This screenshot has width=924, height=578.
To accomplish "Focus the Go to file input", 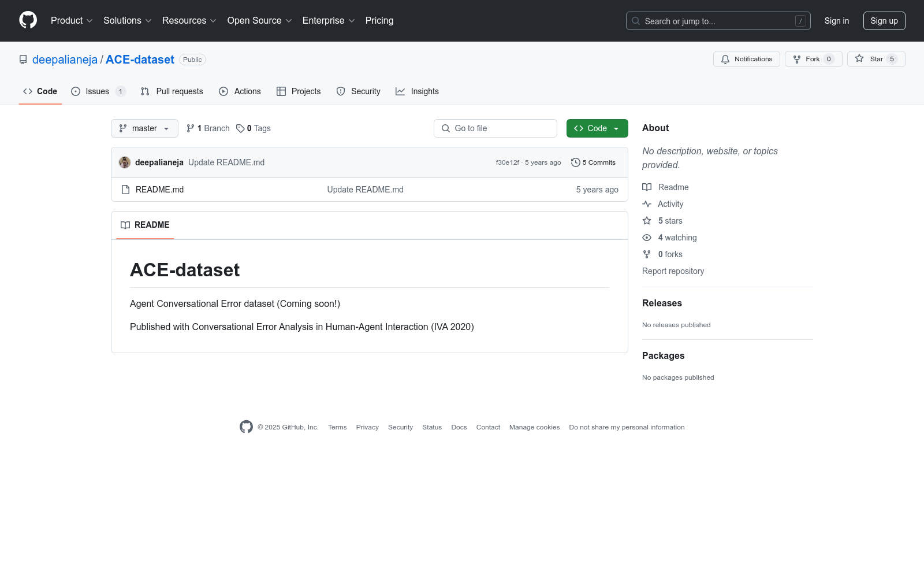I will click(495, 128).
